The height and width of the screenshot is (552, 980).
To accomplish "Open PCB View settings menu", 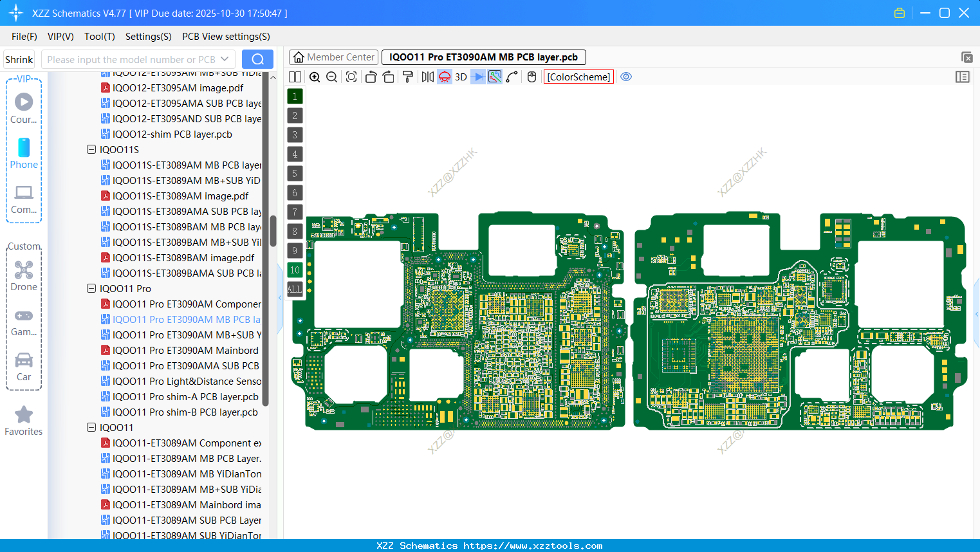I will (225, 37).
